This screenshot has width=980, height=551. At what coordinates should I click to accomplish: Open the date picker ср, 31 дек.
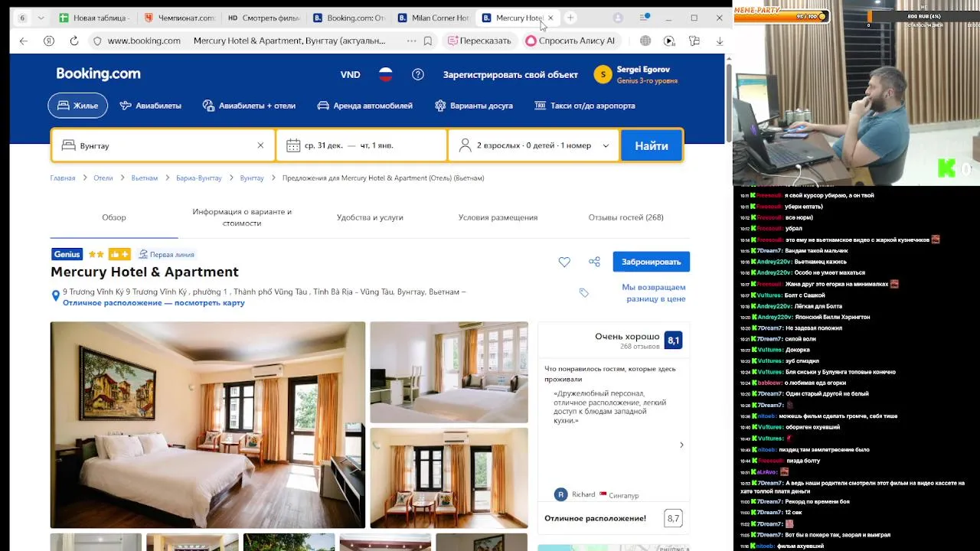[x=362, y=145]
